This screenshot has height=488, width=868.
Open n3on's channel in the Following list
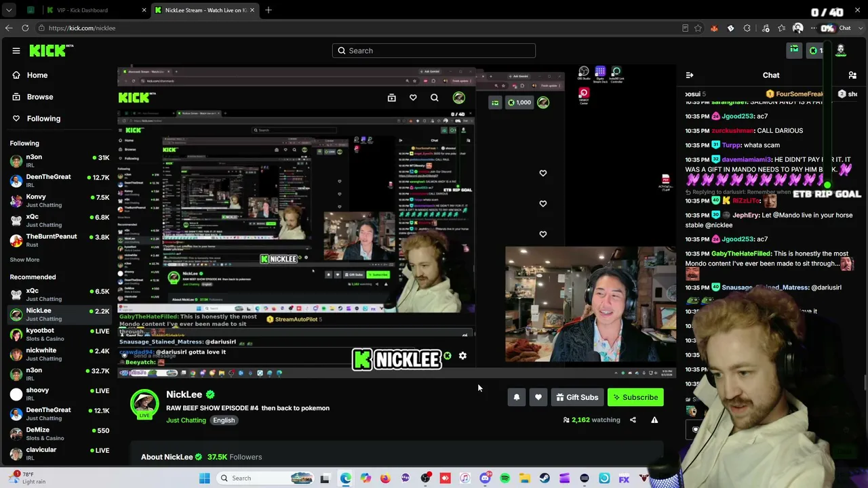tap(60, 161)
